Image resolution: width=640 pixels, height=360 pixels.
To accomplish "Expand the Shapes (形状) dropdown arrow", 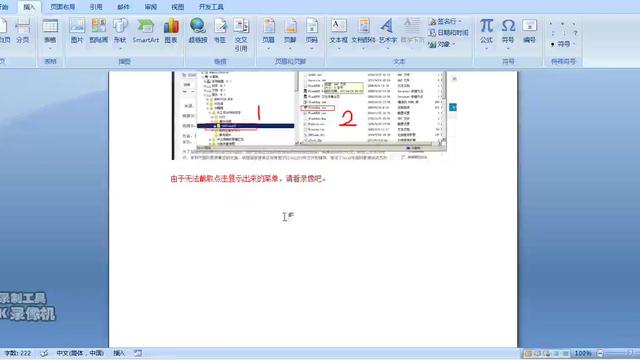I will 120,49.
